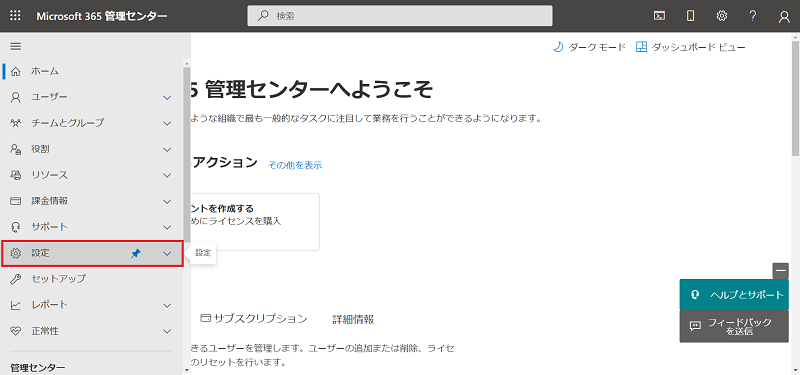Screen dimensions: 800x375
Task: Expand the 設定 chevron
Action: pos(167,254)
